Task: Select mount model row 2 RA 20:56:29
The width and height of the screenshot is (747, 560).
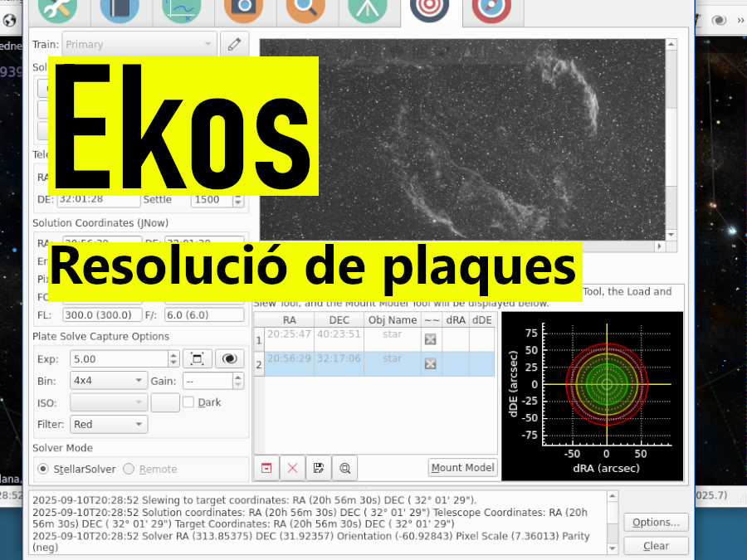Action: [289, 364]
